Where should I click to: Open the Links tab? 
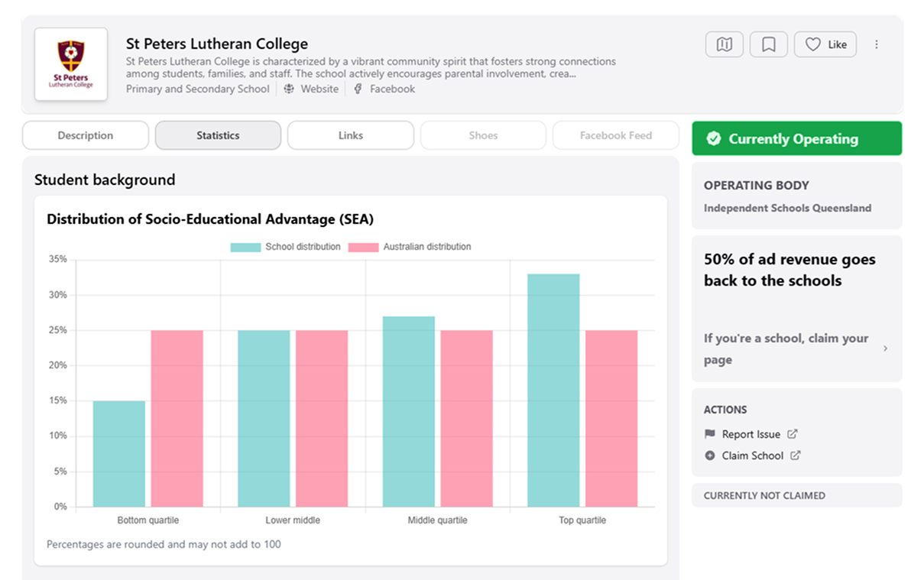(x=350, y=134)
